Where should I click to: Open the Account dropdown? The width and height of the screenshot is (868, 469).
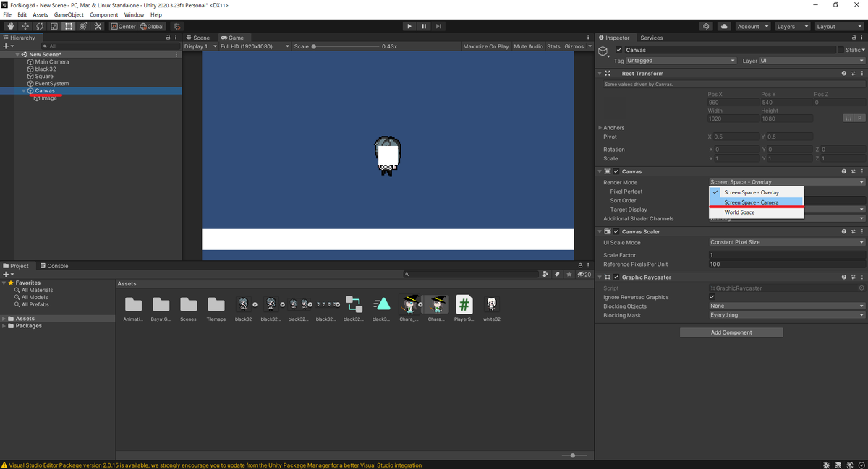[x=752, y=26]
